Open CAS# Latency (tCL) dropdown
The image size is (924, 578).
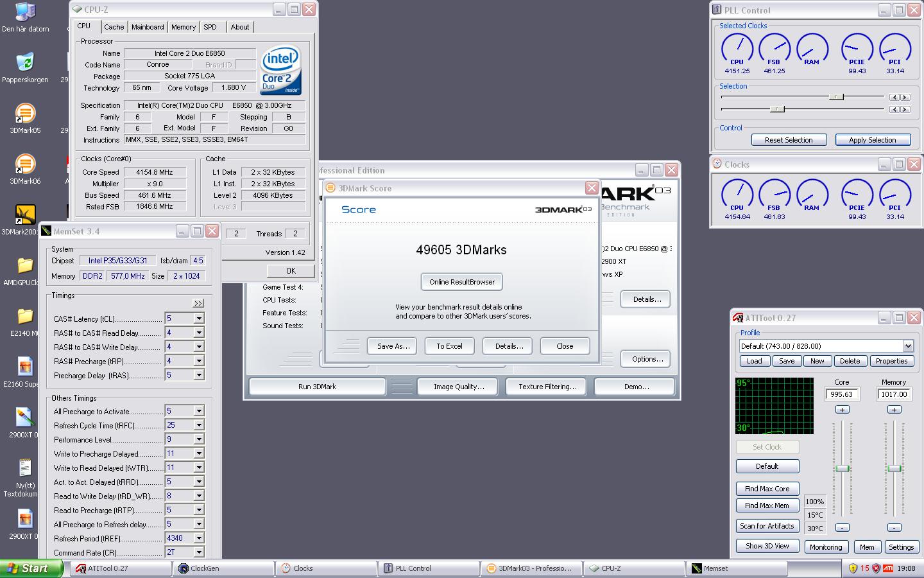pyautogui.click(x=199, y=319)
